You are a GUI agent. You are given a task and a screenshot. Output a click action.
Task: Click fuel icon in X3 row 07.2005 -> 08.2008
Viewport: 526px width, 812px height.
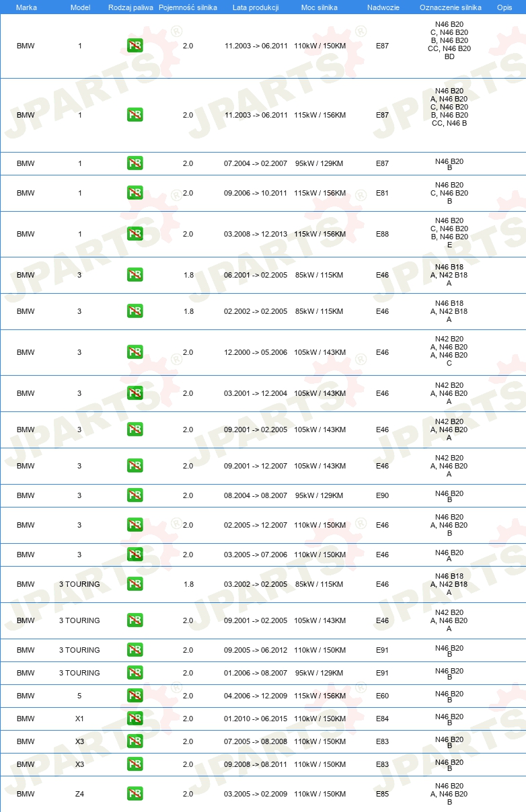135,741
